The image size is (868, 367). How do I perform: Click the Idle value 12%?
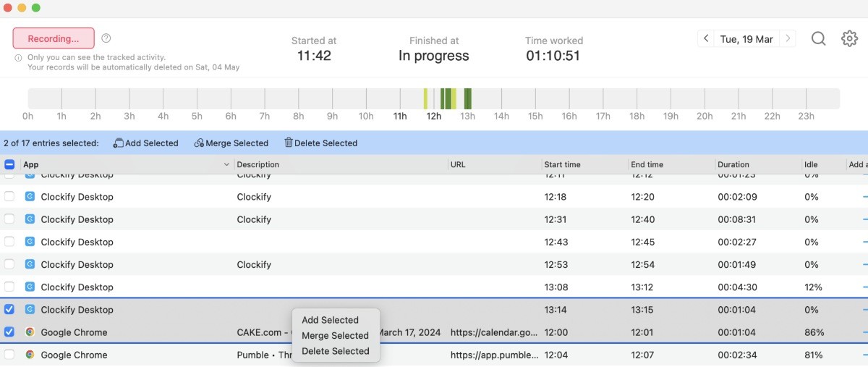814,287
